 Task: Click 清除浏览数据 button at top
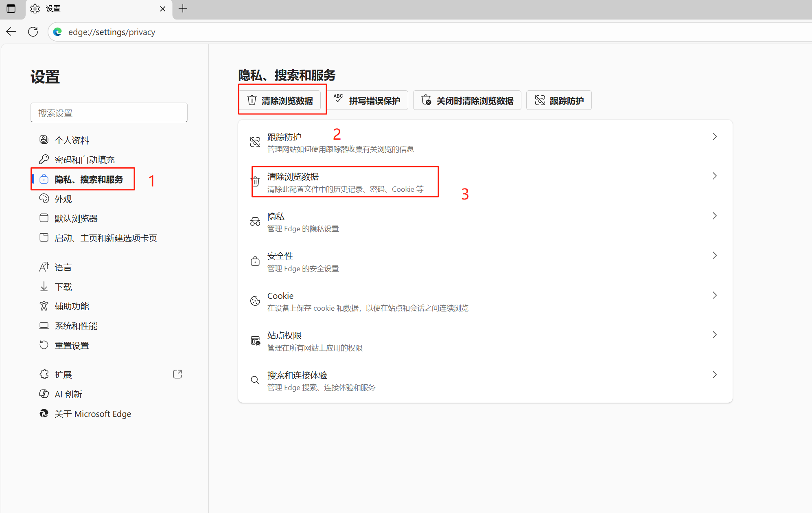tap(280, 101)
